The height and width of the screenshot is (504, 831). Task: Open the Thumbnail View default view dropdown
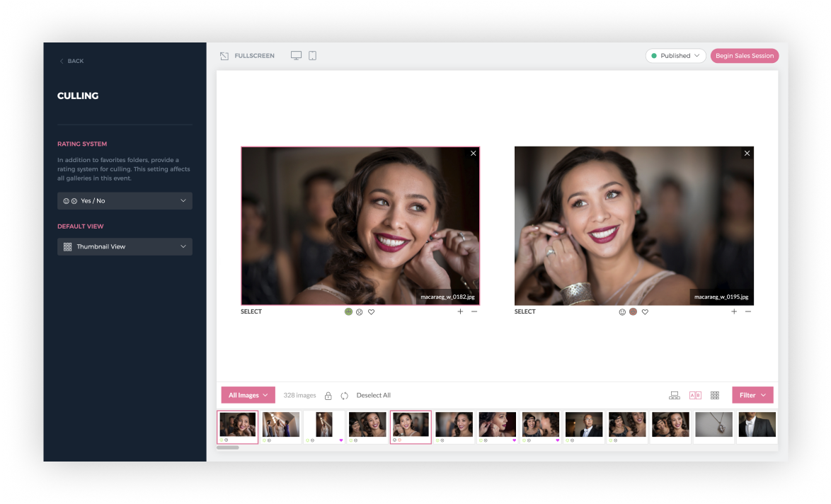click(125, 246)
